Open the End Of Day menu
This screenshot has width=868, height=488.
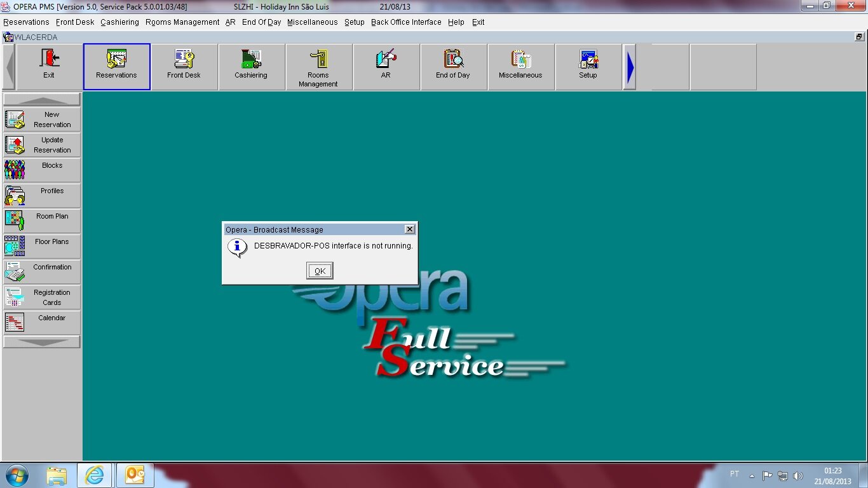262,22
